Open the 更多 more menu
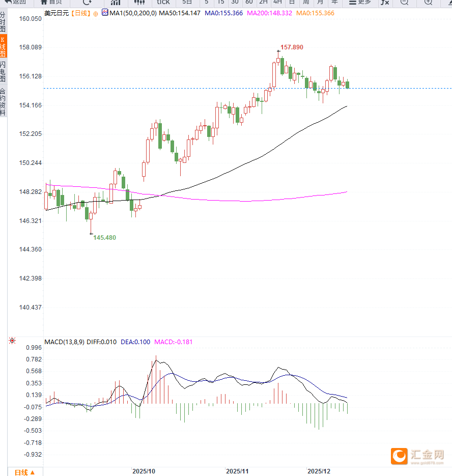Screen dimensions: 452x476 (x=360, y=3)
